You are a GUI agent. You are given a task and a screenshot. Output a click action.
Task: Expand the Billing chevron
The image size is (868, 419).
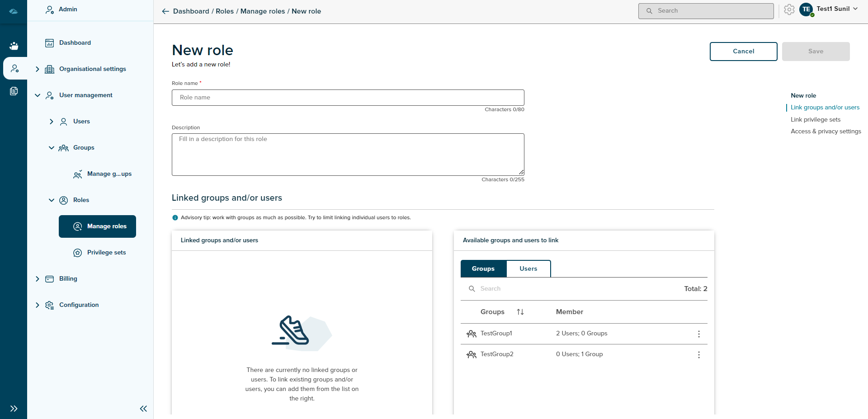[38, 279]
